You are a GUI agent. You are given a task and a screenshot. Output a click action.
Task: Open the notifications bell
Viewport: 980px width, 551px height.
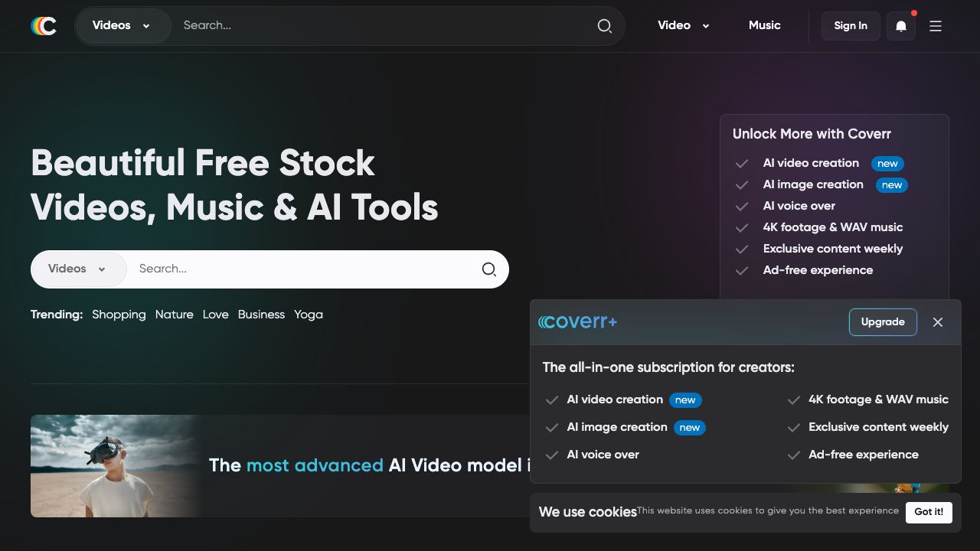pyautogui.click(x=901, y=26)
